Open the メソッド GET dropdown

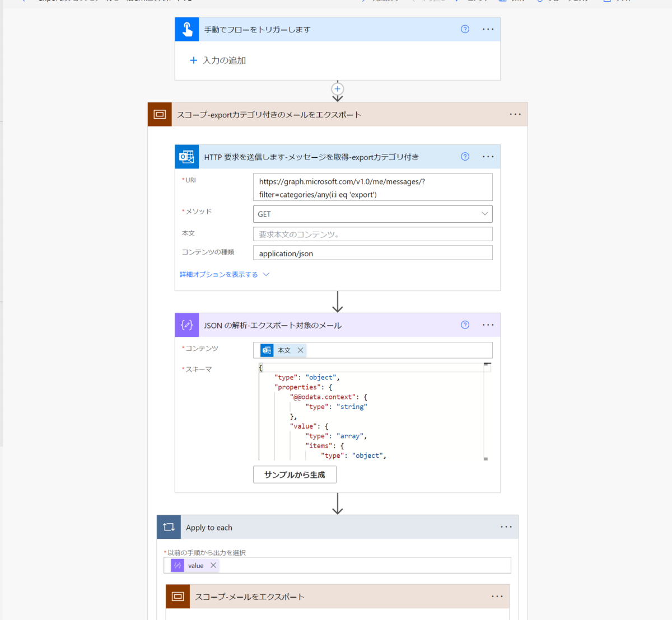(373, 214)
